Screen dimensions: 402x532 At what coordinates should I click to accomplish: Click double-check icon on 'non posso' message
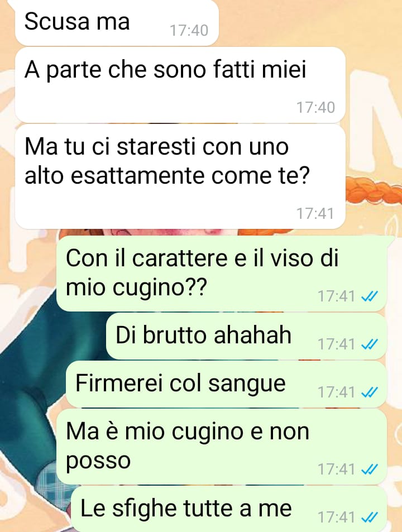(x=369, y=469)
